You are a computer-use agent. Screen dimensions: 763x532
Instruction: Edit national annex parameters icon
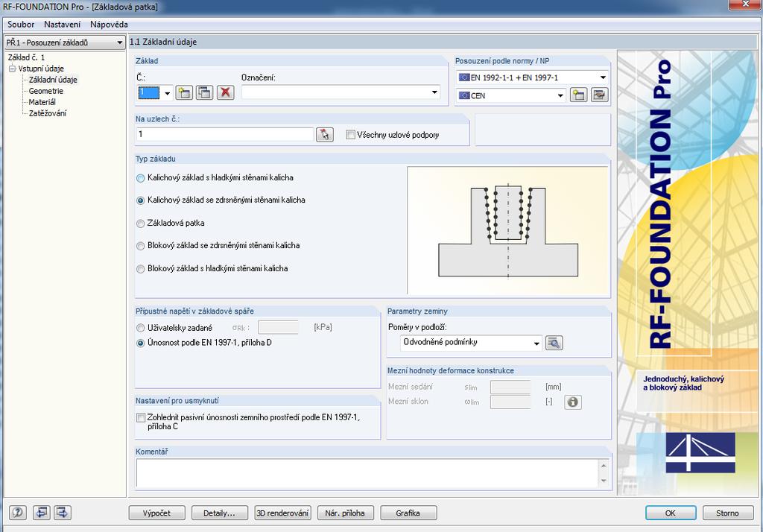(x=600, y=95)
